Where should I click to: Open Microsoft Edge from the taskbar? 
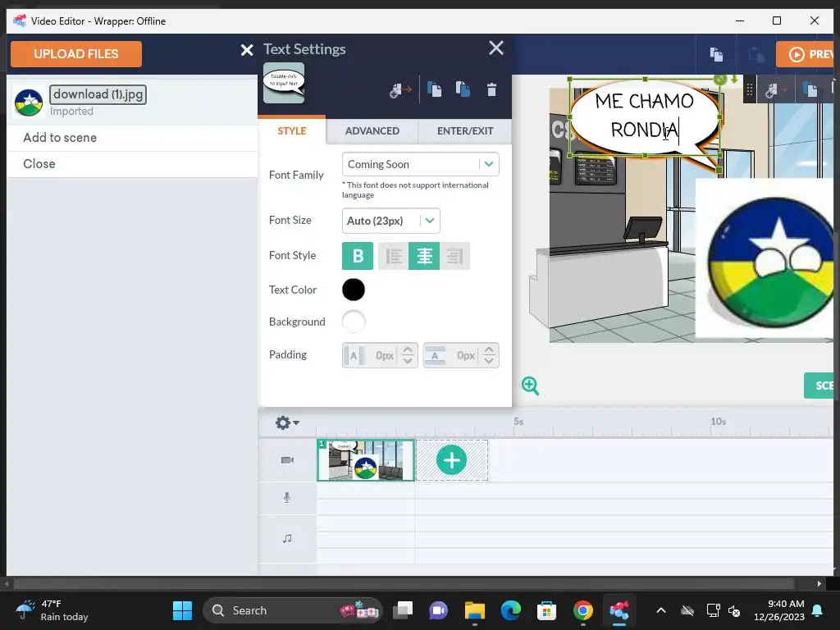(510, 610)
